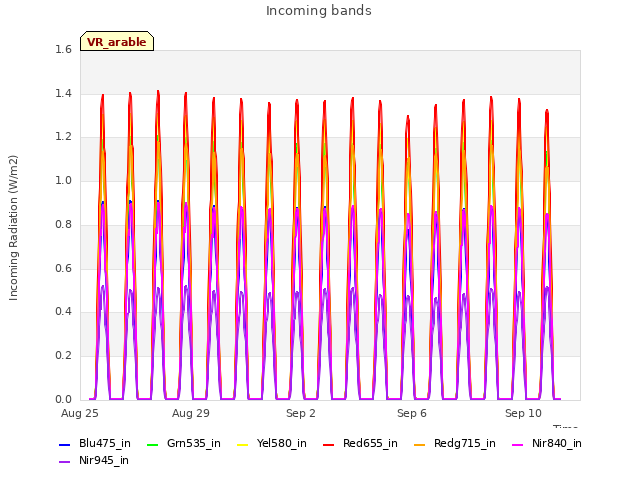Click the 1.6 y-axis tick label
This screenshot has height=480, width=640.
point(63,49)
